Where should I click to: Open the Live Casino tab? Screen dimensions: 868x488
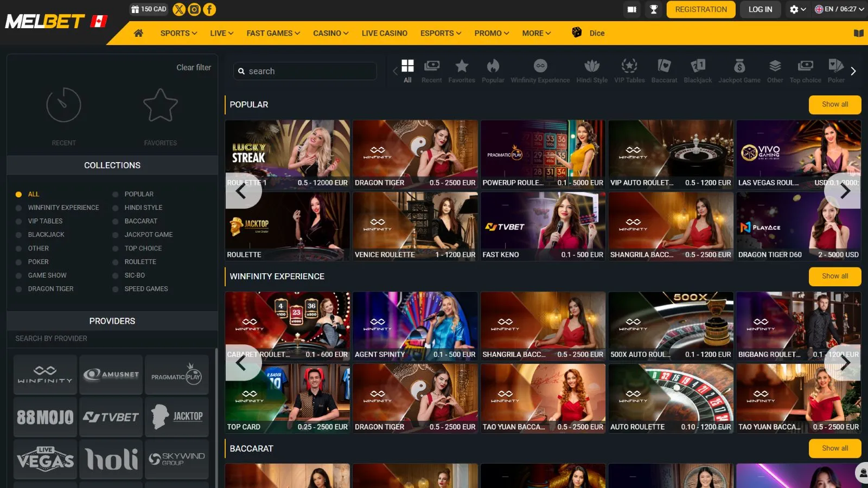point(384,33)
